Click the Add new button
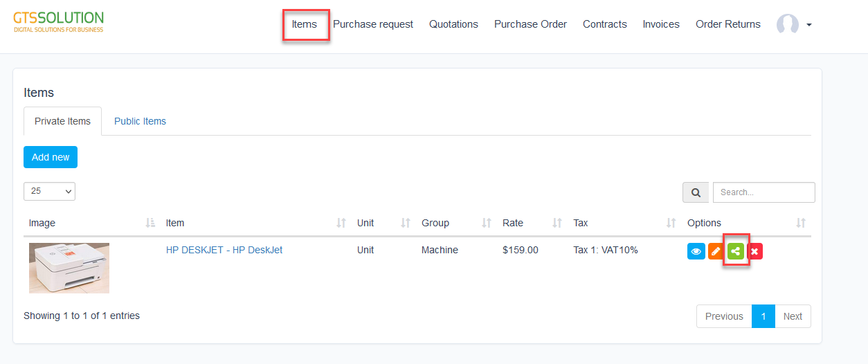The width and height of the screenshot is (868, 364). 51,157
